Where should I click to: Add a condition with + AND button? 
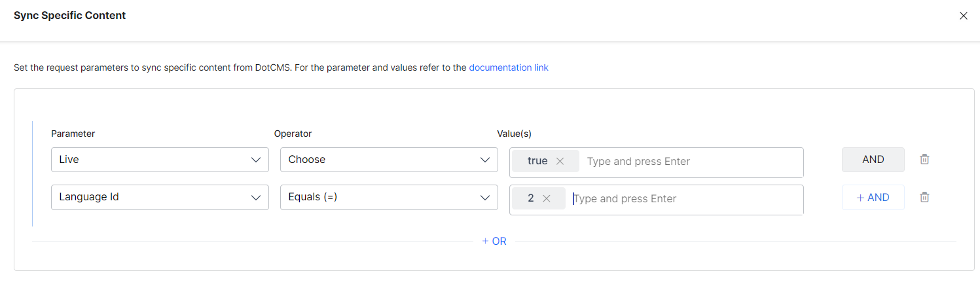[873, 197]
